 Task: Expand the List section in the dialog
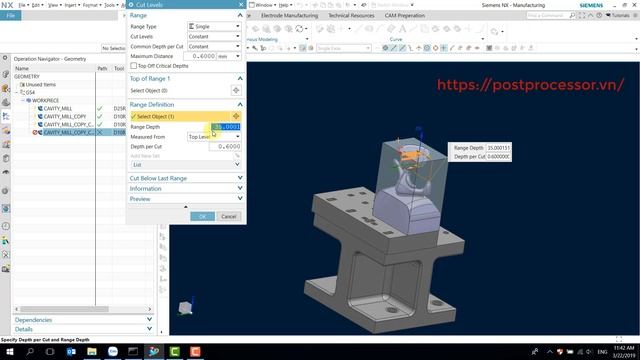pos(186,164)
